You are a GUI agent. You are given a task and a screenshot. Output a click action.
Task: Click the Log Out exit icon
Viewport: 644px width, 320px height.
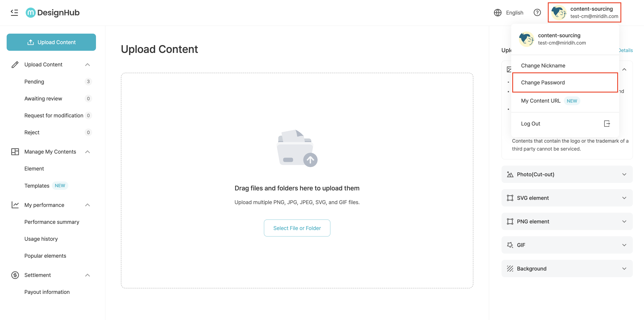(x=607, y=124)
